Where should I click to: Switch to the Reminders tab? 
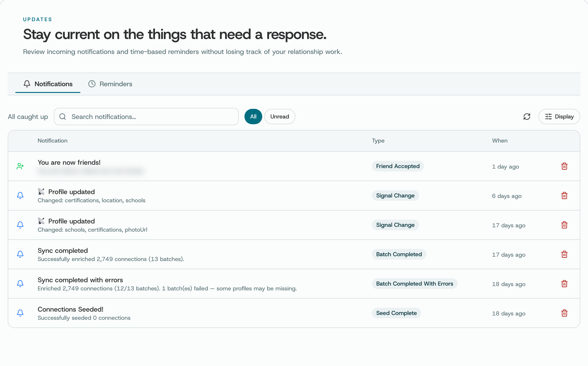click(110, 84)
